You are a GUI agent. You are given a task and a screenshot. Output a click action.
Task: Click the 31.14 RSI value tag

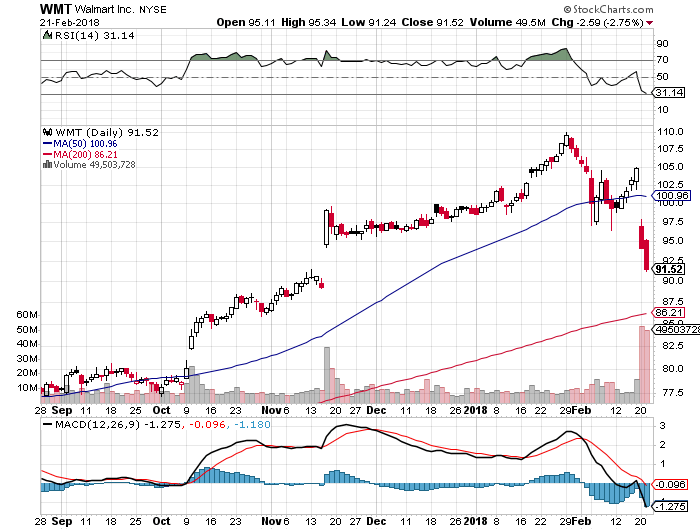[x=669, y=92]
